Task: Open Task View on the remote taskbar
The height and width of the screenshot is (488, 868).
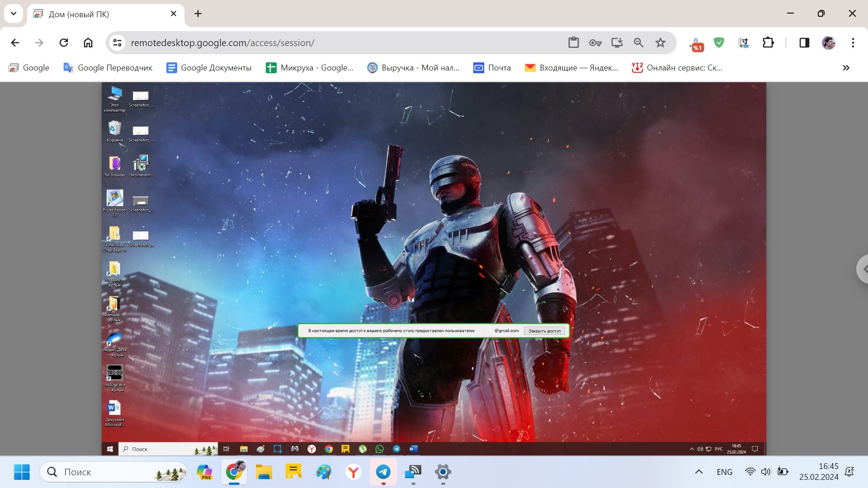Action: 226,449
